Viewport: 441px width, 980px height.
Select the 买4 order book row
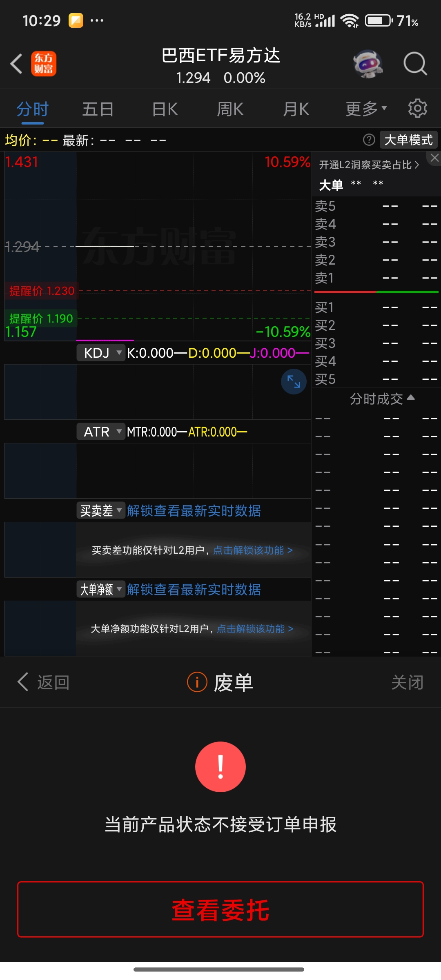click(x=376, y=361)
